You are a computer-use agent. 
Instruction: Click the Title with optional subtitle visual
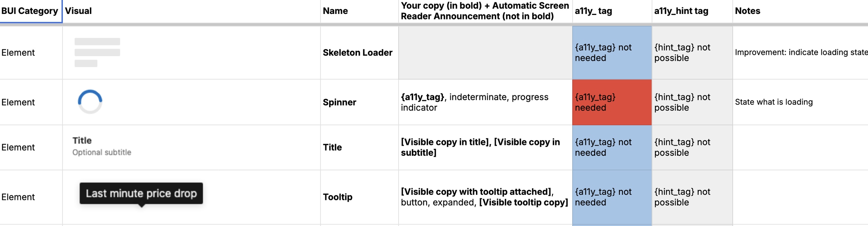[101, 146]
